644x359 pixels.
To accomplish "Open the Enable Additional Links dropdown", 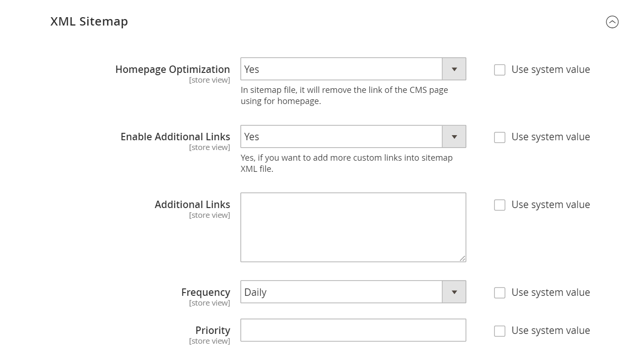I will point(342,137).
